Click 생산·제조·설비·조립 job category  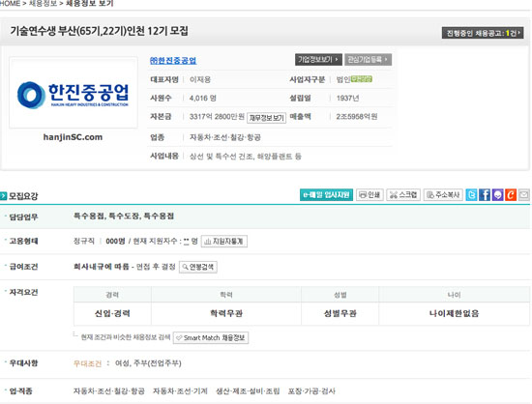248,391
